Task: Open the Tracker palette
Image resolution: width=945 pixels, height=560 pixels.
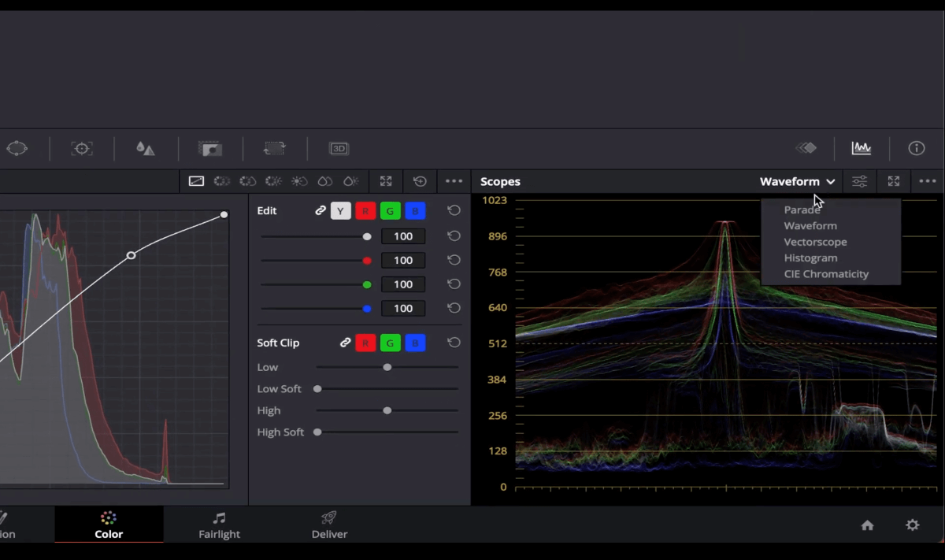Action: (x=82, y=148)
